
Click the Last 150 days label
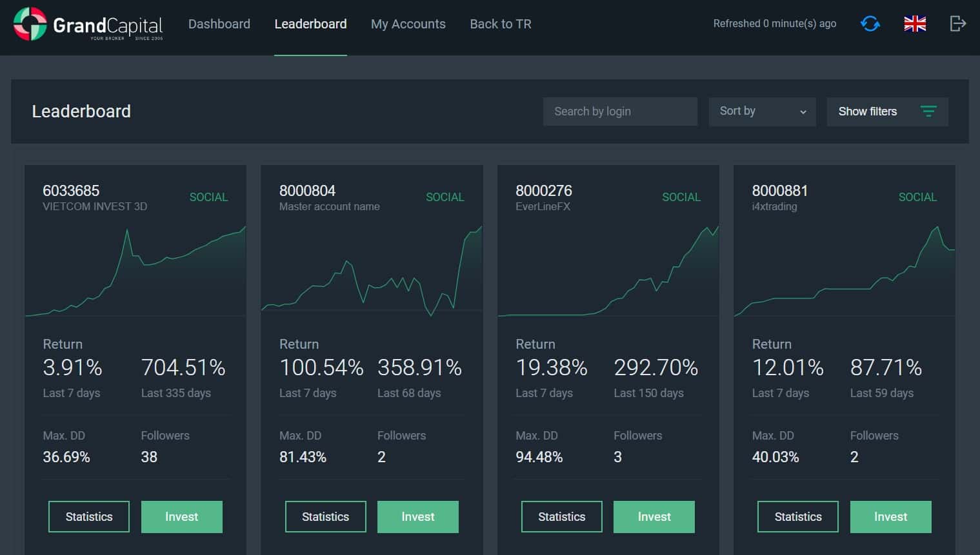point(648,393)
